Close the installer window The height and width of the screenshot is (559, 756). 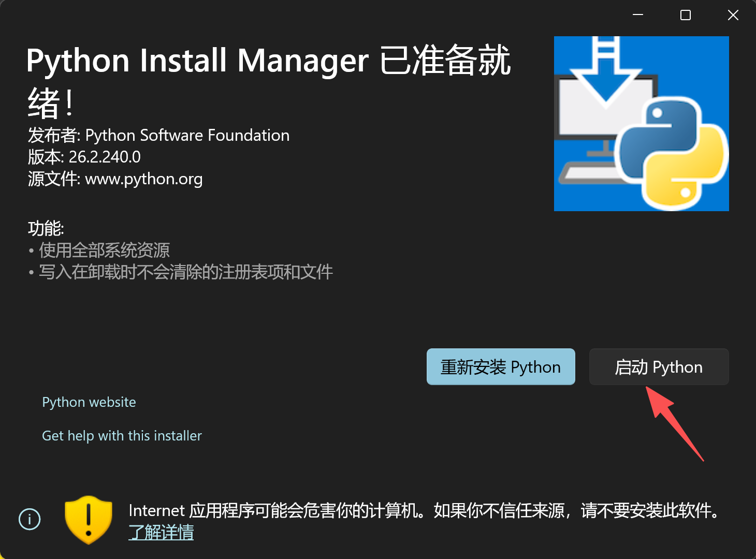pyautogui.click(x=733, y=15)
